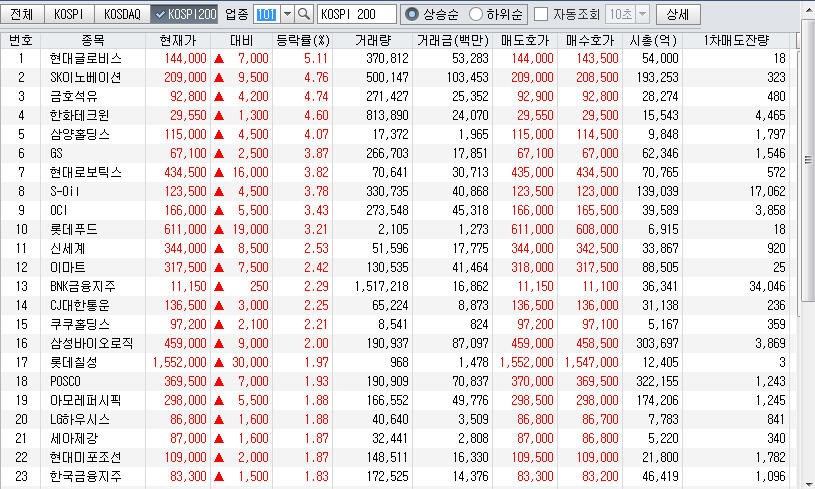The width and height of the screenshot is (815, 489).
Task: Enable the 자동조회 checkbox
Action: pos(541,14)
